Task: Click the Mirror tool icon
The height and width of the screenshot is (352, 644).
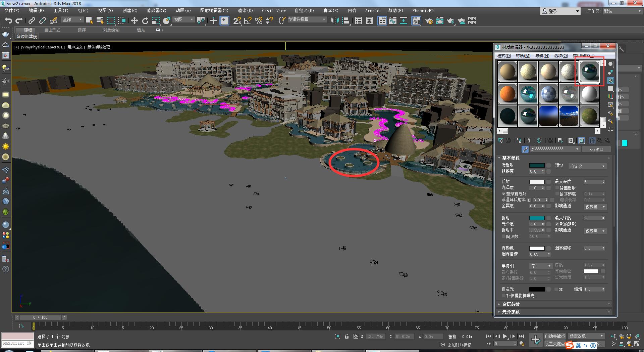Action: 335,21
